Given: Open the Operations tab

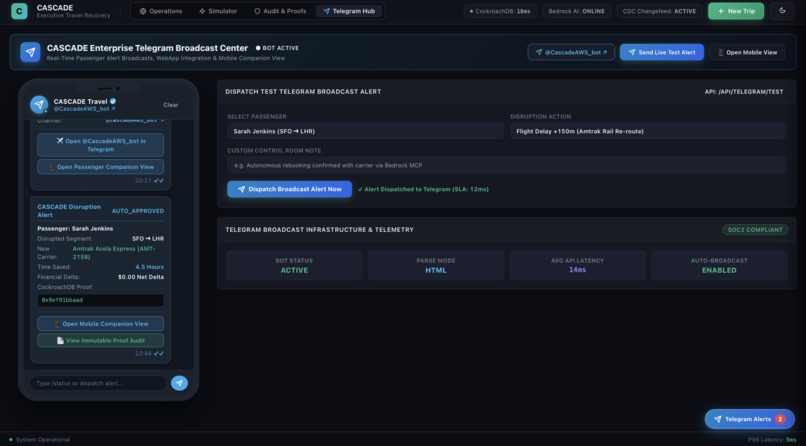Looking at the screenshot, I should pos(161,11).
